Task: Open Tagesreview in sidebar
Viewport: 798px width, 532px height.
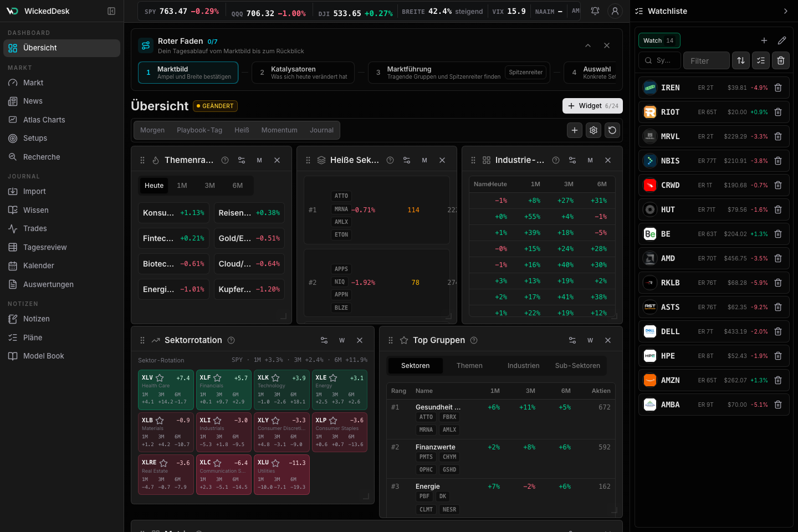Action: [x=62, y=247]
